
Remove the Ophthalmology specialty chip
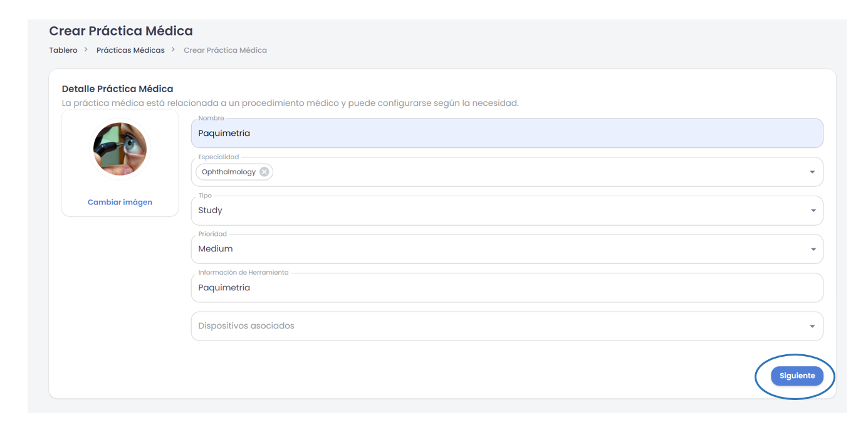click(264, 172)
